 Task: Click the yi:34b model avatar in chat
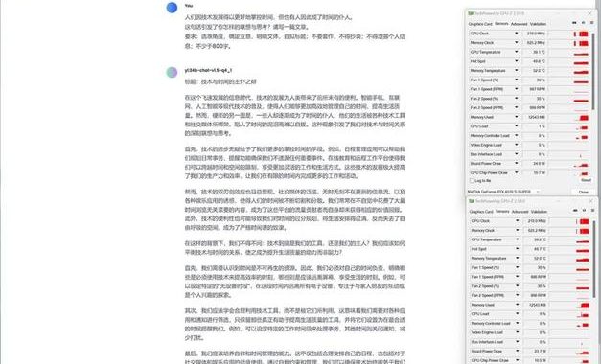(172, 72)
